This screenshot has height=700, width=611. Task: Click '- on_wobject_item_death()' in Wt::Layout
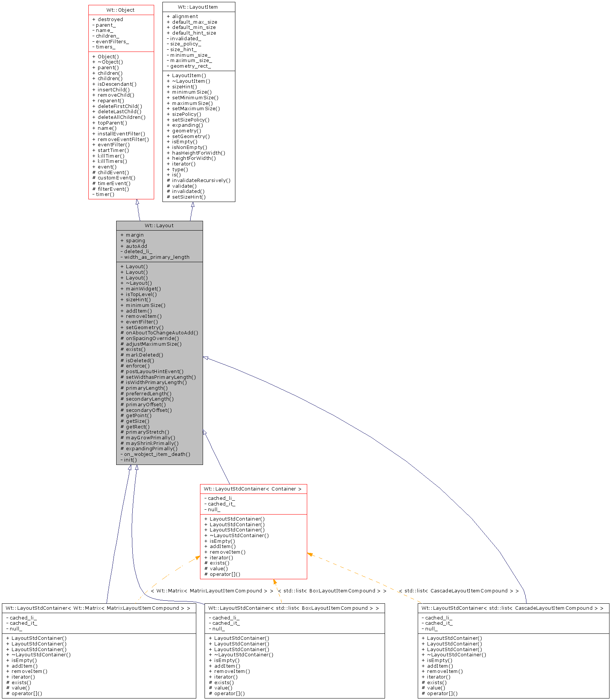(155, 454)
